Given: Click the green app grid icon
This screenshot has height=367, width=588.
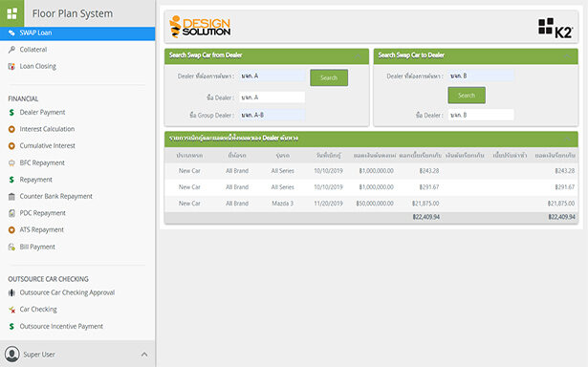Looking at the screenshot, I should coord(12,13).
